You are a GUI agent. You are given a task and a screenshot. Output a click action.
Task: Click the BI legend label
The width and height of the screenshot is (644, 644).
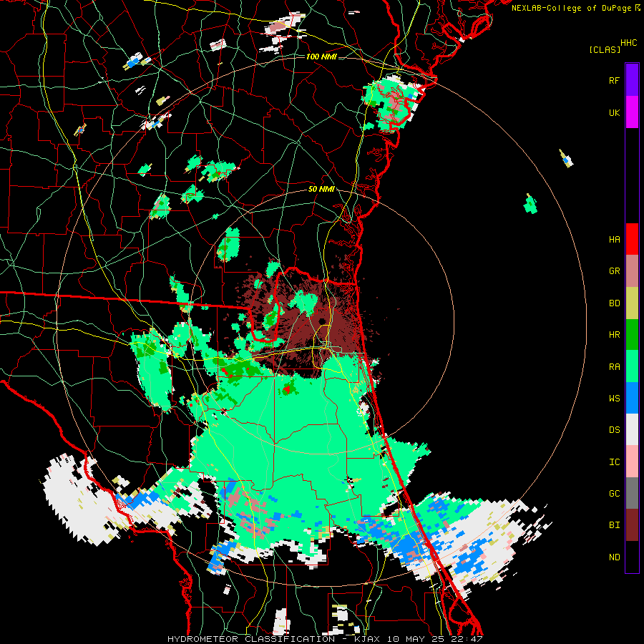click(x=614, y=525)
